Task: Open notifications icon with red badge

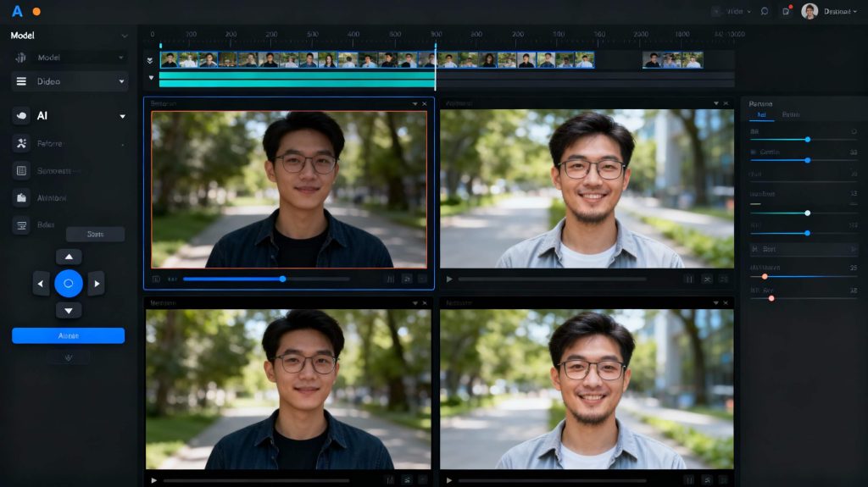Action: pyautogui.click(x=786, y=11)
